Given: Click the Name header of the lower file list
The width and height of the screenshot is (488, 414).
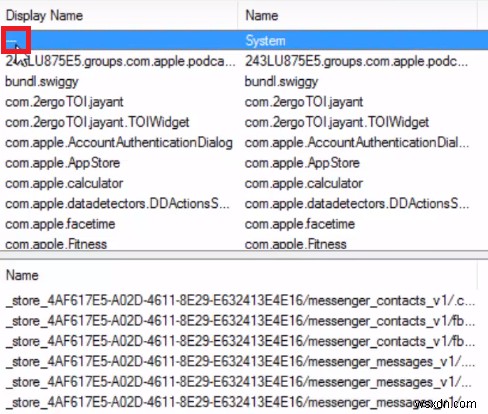Looking at the screenshot, I should pyautogui.click(x=22, y=275).
